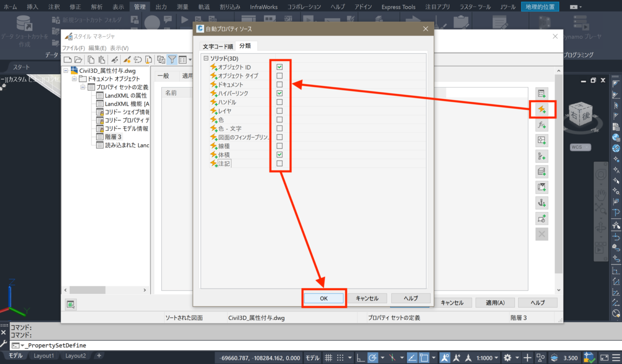The height and width of the screenshot is (364, 622).
Task: Click the purge styles icon in Style Manager
Action: click(149, 60)
